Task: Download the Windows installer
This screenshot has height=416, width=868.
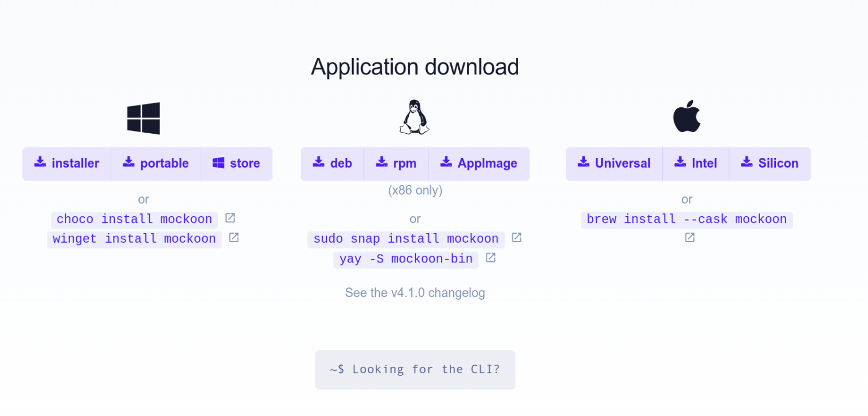Action: [x=67, y=163]
